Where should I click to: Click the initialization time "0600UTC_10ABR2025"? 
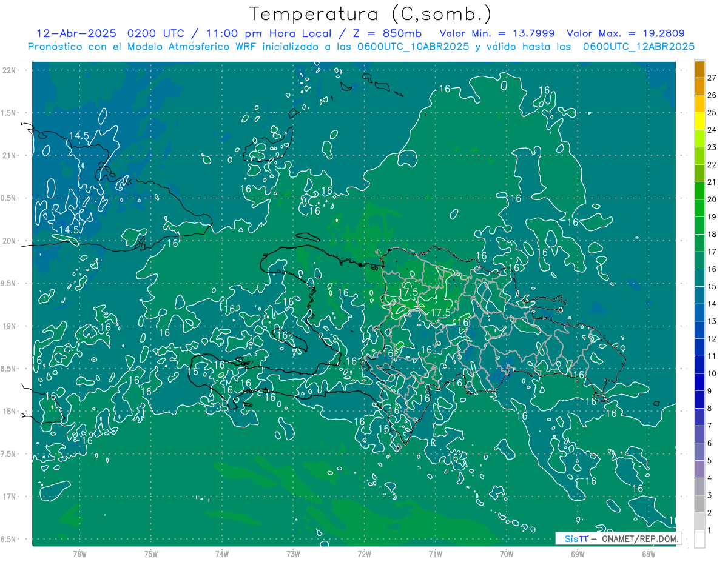[x=414, y=47]
